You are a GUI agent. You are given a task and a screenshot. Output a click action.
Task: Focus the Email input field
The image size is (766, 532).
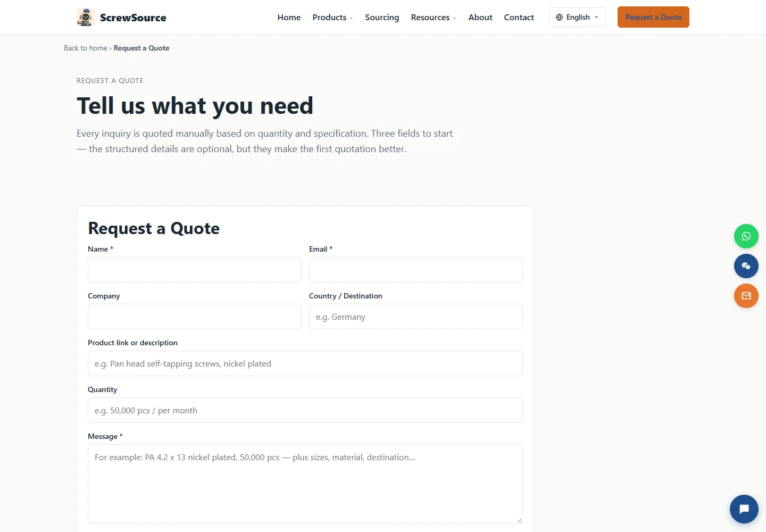(x=416, y=270)
